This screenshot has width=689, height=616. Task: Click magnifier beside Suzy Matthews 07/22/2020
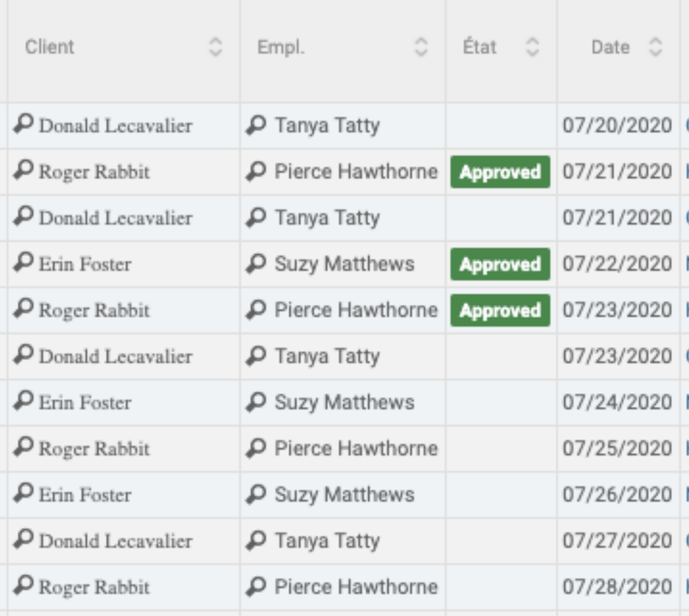pyautogui.click(x=256, y=264)
